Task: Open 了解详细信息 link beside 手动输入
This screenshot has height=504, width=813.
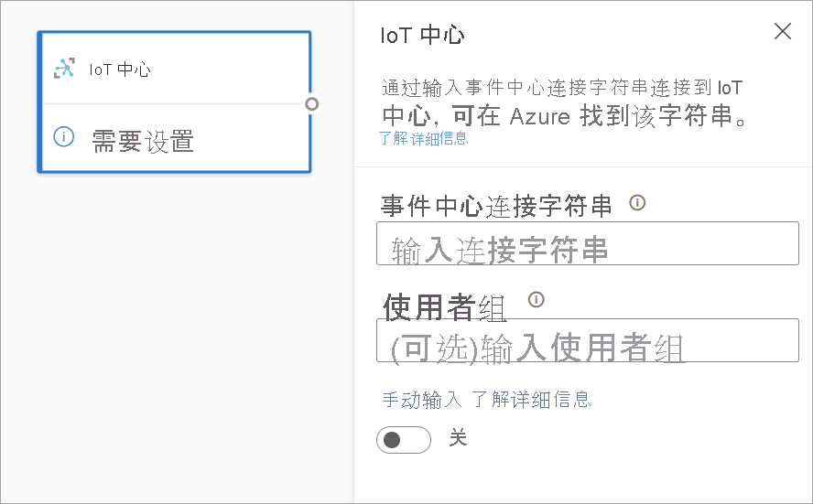Action: click(531, 399)
